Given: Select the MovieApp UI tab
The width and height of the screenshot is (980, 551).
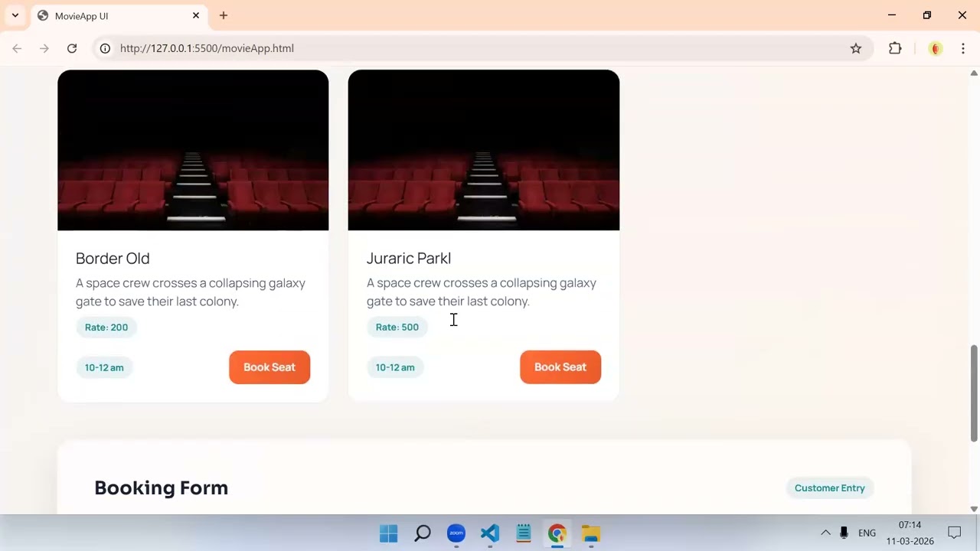Looking at the screenshot, I should [x=119, y=16].
